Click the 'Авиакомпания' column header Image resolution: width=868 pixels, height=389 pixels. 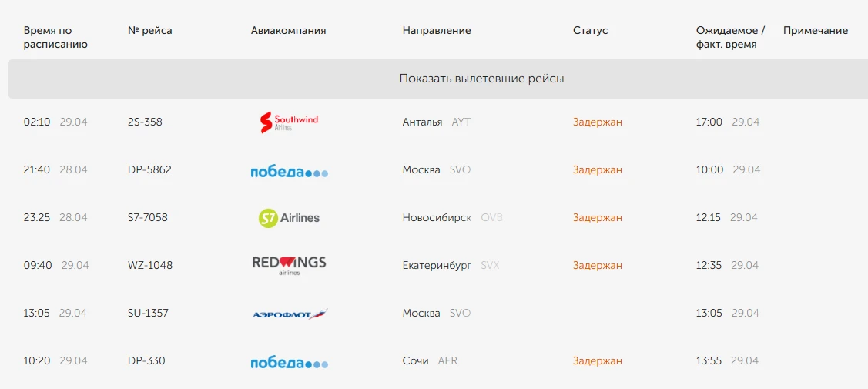[288, 31]
